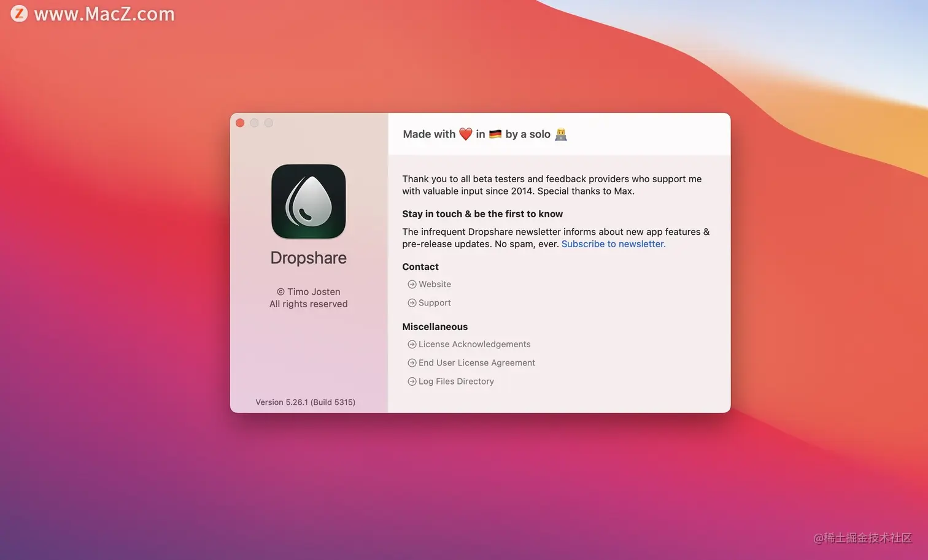Click the Contact heading

click(420, 267)
